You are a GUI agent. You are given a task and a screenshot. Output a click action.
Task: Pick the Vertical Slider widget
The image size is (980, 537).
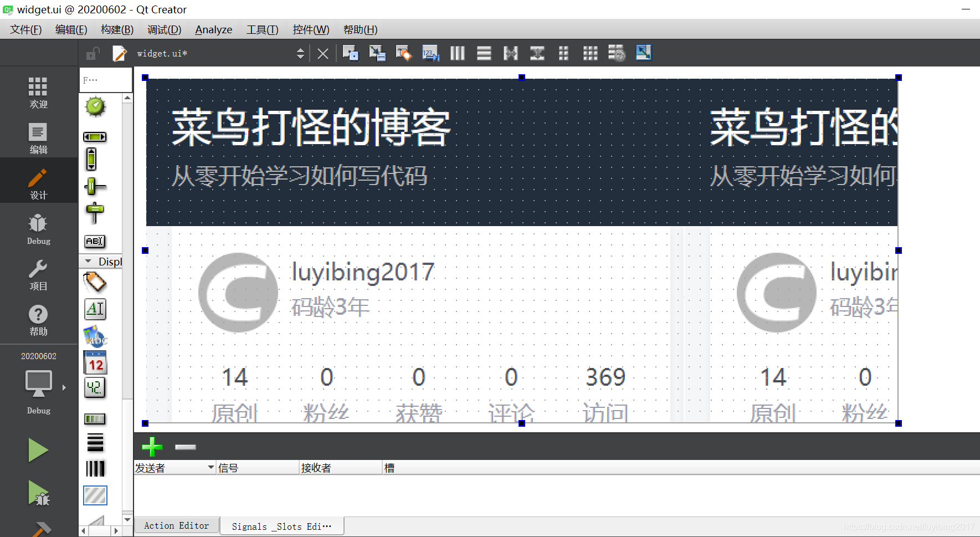point(95,213)
